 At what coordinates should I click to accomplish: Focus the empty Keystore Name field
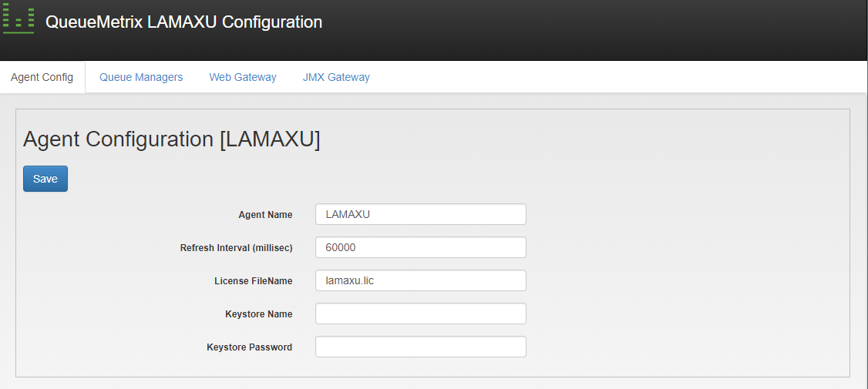(421, 314)
